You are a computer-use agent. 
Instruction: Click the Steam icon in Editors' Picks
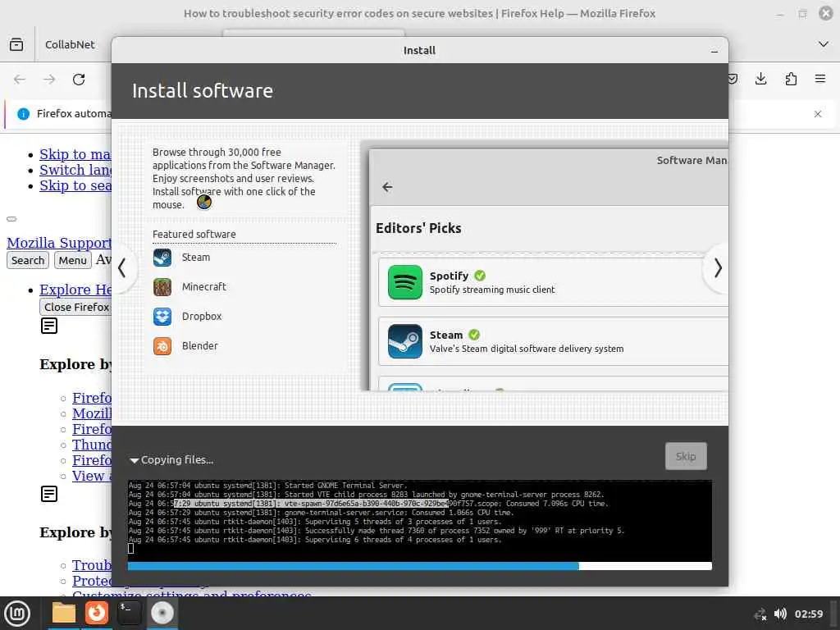tap(405, 340)
